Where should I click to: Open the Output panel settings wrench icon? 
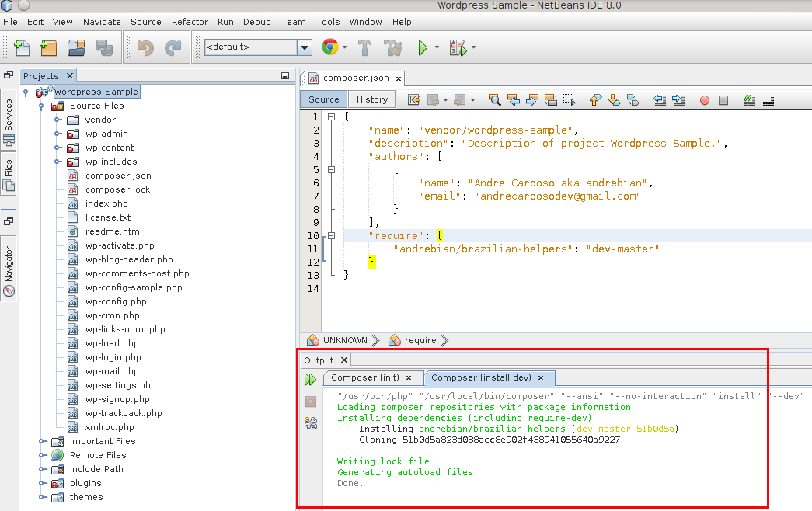click(x=311, y=423)
